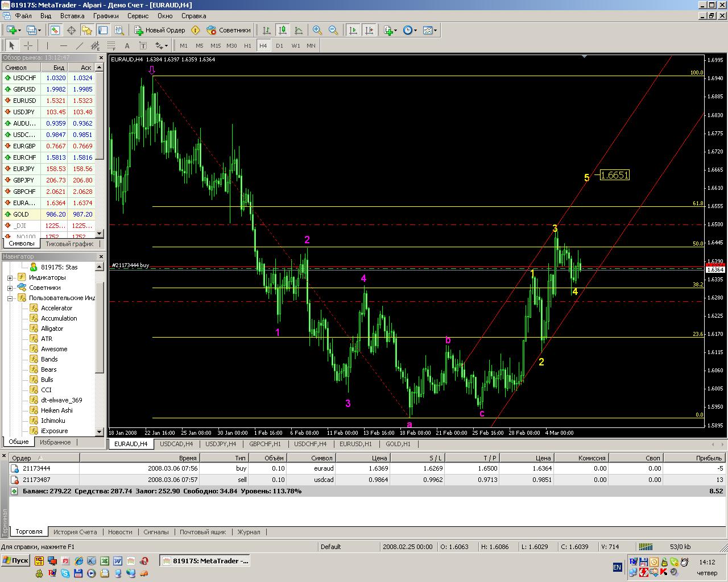Click the Profiles toolbar icon

coord(31,30)
